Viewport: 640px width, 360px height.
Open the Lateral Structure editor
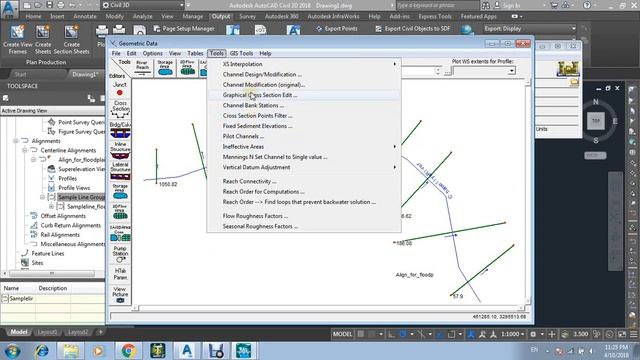pos(120,171)
